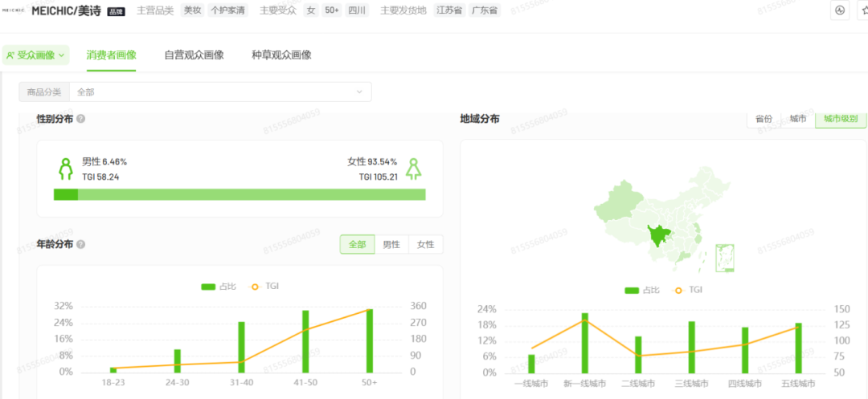The image size is (868, 399).
Task: Select 男性 in the age distribution toggle
Action: 391,244
